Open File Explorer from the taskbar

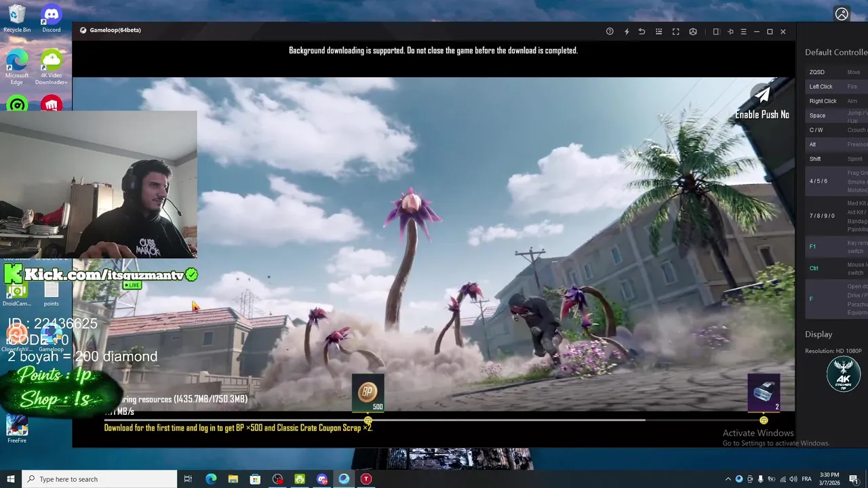click(x=233, y=479)
